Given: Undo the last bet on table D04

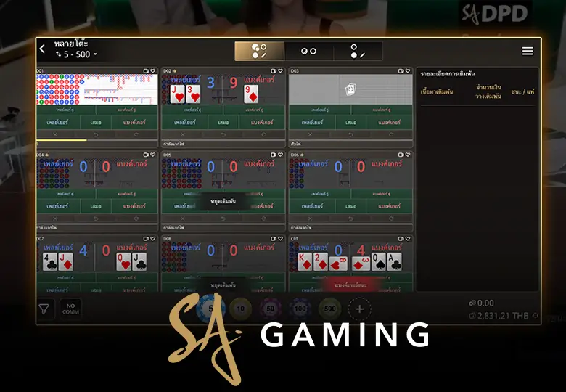Looking at the screenshot, I should pos(96,218).
